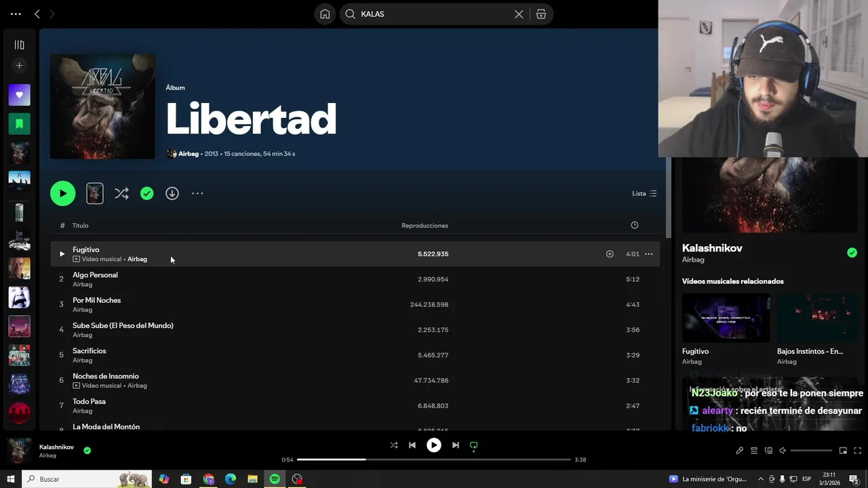Open Airbag artist link in album header

(x=189, y=154)
